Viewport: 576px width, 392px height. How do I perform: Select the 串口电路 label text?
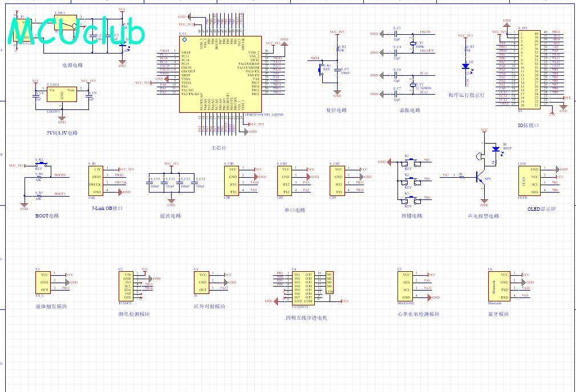(295, 210)
